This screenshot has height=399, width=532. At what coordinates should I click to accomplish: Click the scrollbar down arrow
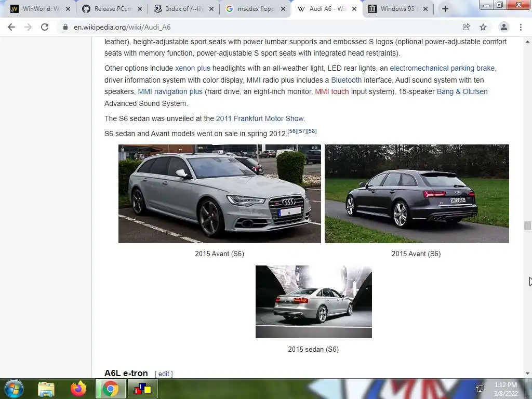click(527, 374)
